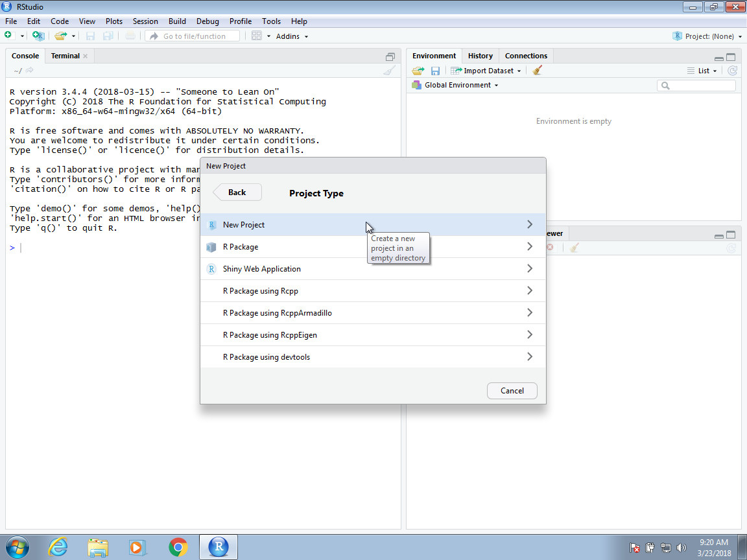Clear the environment with the broom icon
The height and width of the screenshot is (560, 747).
coord(538,71)
